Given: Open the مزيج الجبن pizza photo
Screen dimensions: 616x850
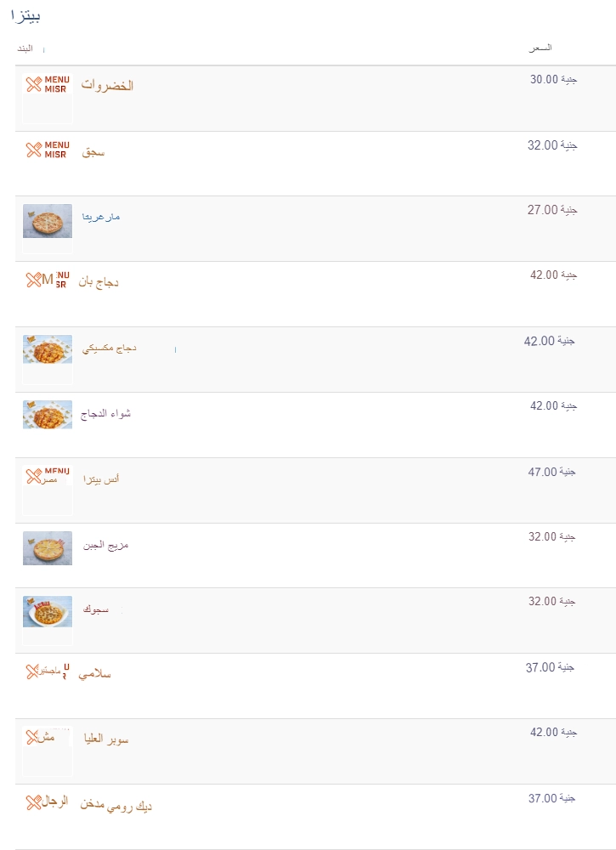Looking at the screenshot, I should click(48, 548).
